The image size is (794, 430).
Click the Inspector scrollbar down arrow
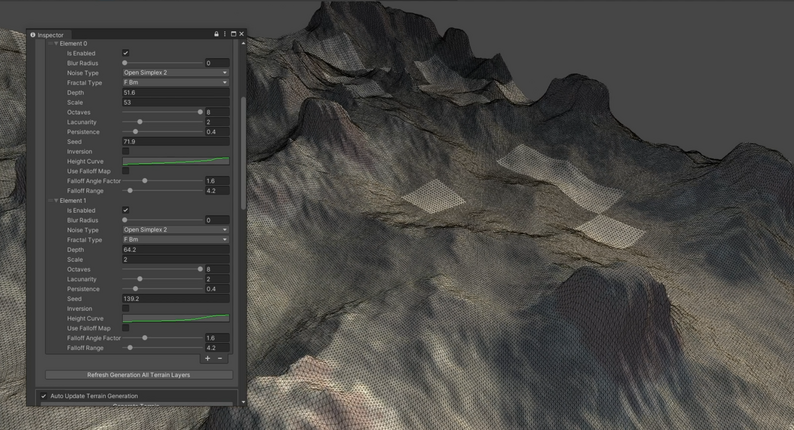[244, 402]
